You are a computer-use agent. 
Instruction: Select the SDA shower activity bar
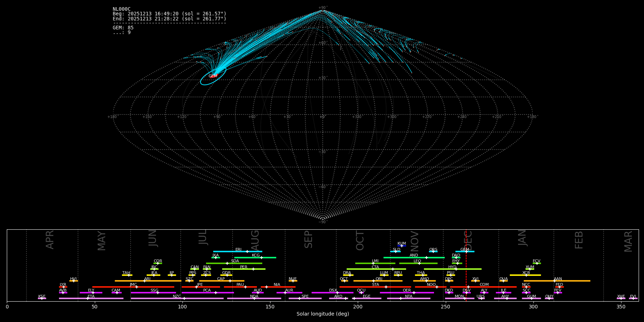(x=234, y=263)
